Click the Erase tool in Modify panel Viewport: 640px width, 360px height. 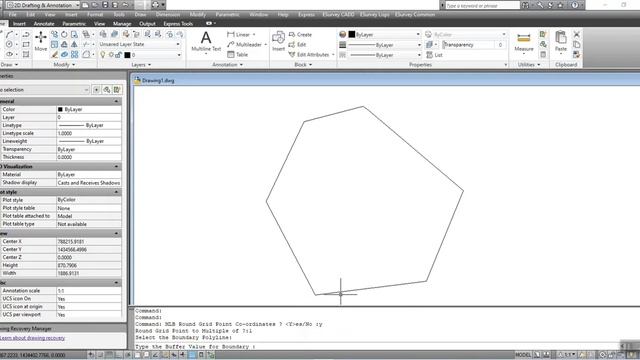pyautogui.click(x=54, y=54)
